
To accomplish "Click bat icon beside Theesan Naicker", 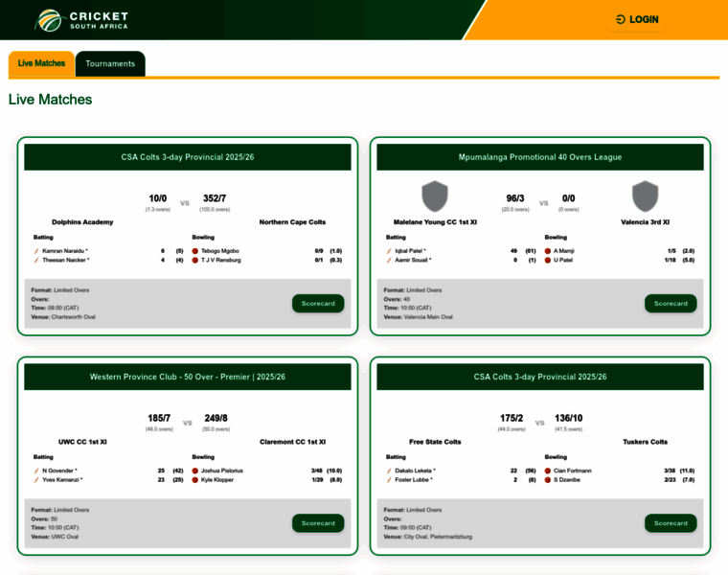I will click(36, 260).
